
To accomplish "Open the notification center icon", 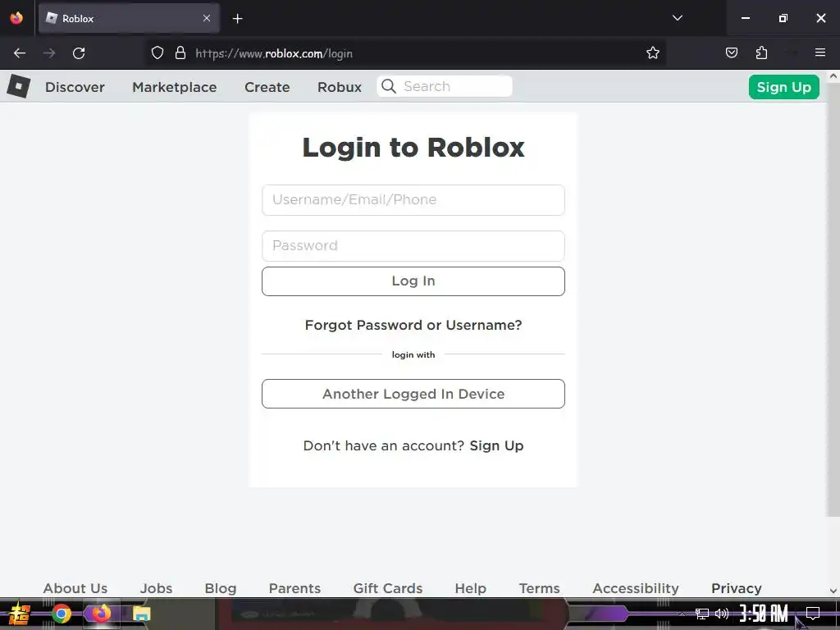I will tap(813, 613).
